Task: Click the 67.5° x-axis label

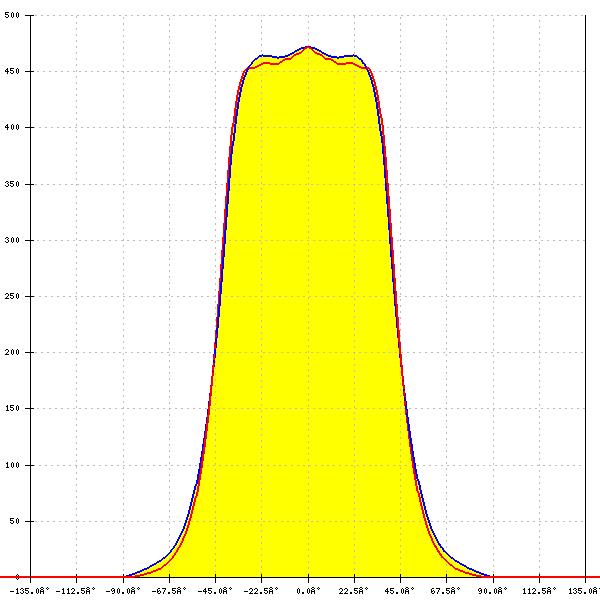Action: pyautogui.click(x=447, y=591)
